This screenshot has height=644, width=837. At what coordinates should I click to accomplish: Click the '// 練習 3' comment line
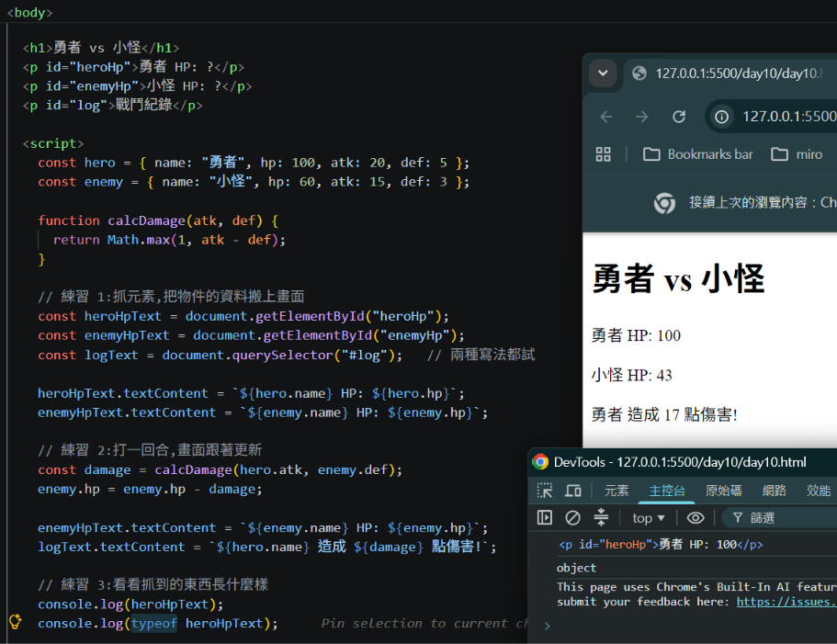(x=153, y=585)
